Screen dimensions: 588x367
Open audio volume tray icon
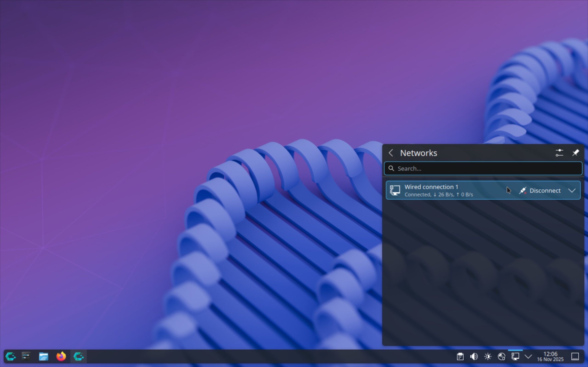coord(474,356)
